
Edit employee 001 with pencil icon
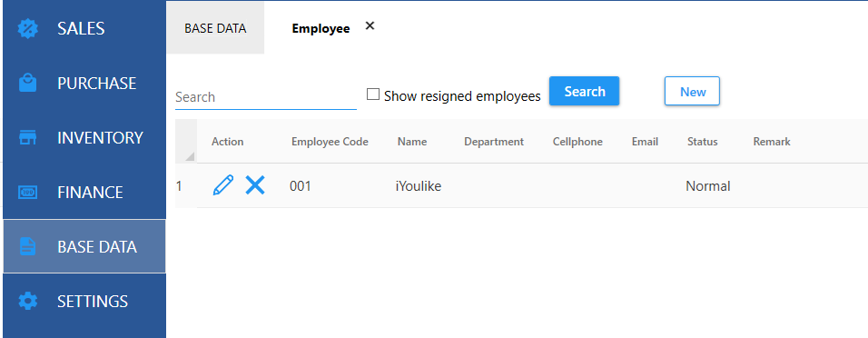[x=223, y=185]
